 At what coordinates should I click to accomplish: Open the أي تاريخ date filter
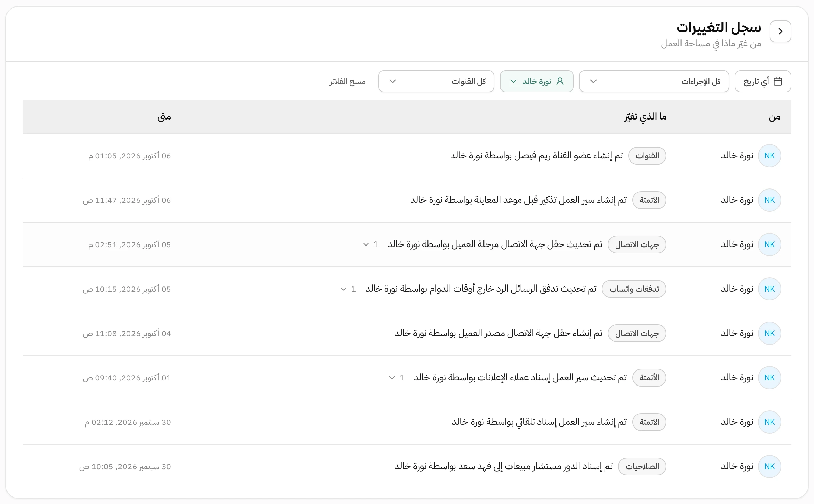point(763,81)
